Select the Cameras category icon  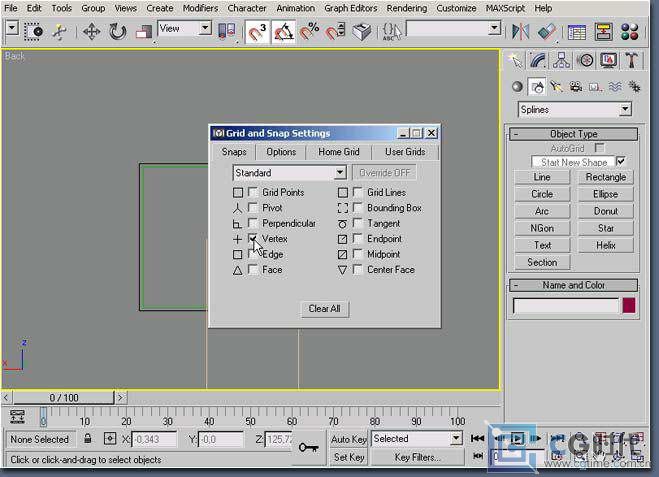tap(575, 87)
